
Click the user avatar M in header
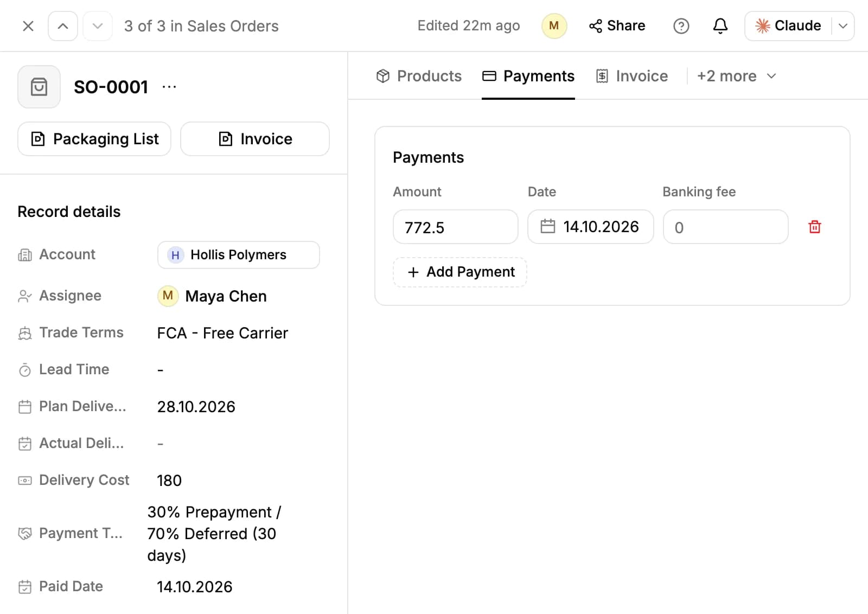click(x=554, y=25)
